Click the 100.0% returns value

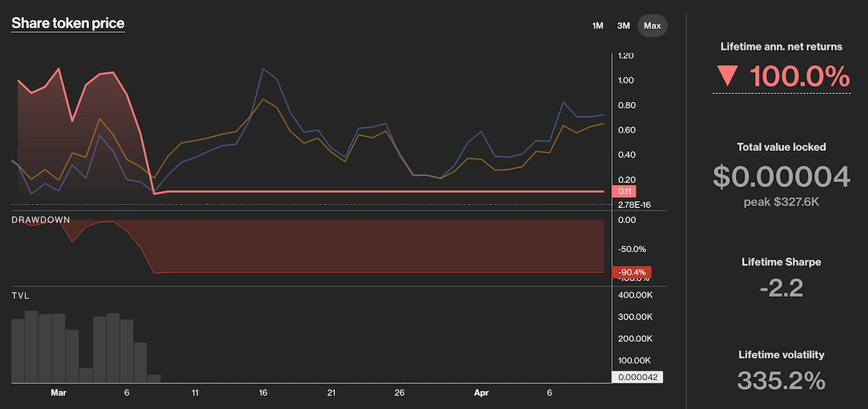click(799, 77)
